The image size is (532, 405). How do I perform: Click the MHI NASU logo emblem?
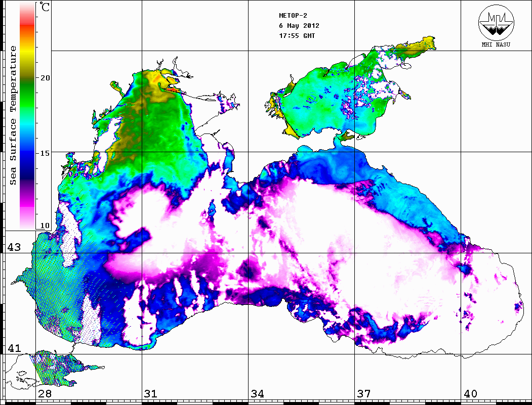[x=496, y=22]
